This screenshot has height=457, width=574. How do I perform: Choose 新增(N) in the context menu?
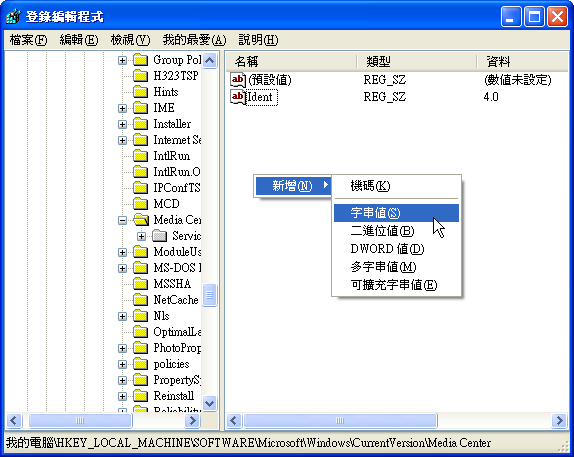[293, 186]
